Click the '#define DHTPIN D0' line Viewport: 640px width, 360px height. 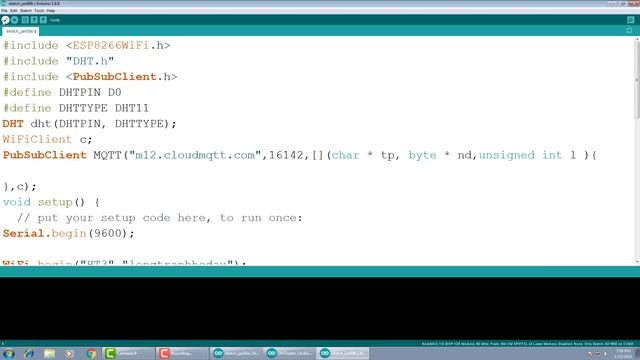62,93
